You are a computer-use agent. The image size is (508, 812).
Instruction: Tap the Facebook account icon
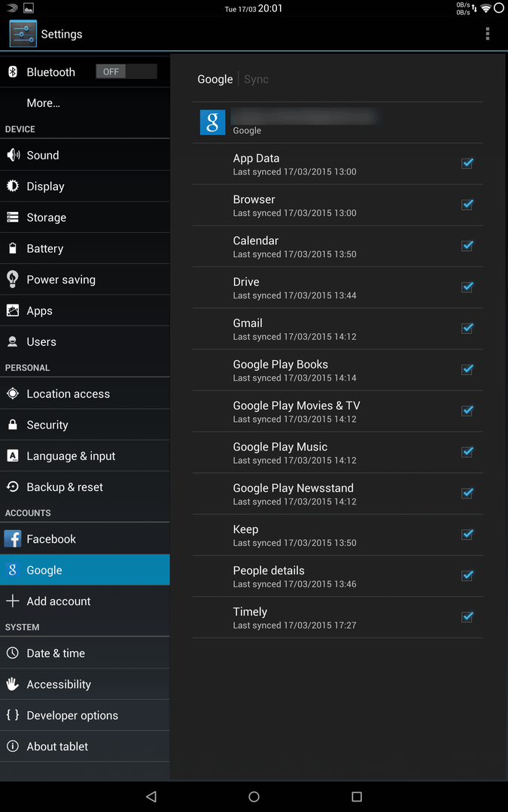pos(13,538)
